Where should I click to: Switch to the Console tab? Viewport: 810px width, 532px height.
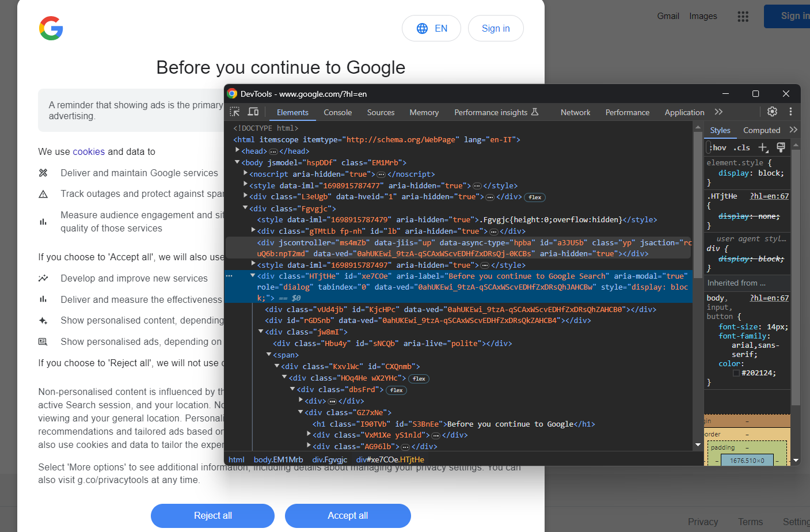(337, 112)
